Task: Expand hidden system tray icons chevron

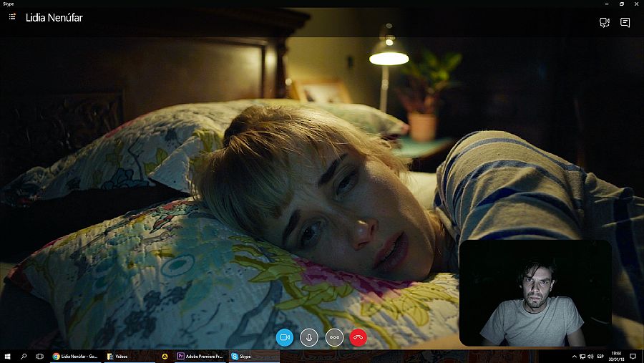Action: pos(574,357)
